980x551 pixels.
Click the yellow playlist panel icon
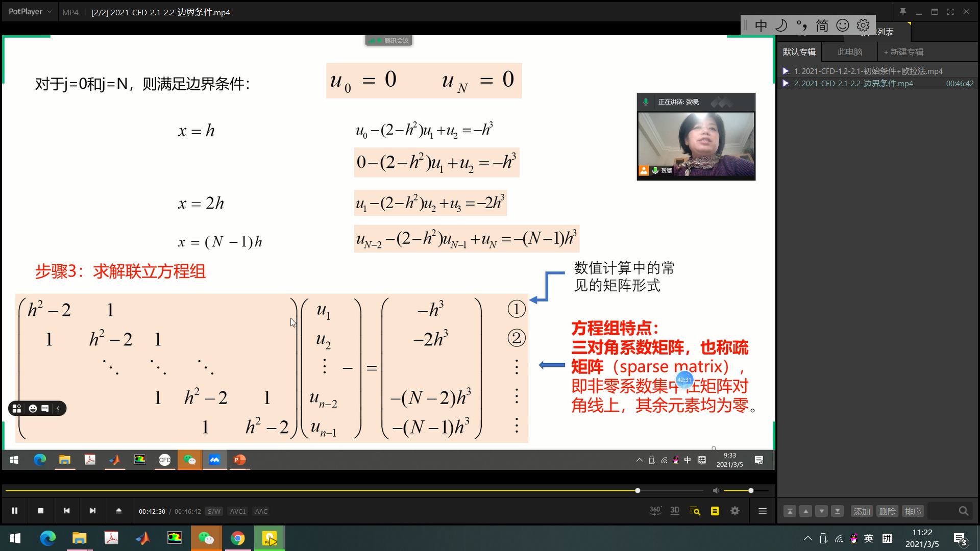715,510
